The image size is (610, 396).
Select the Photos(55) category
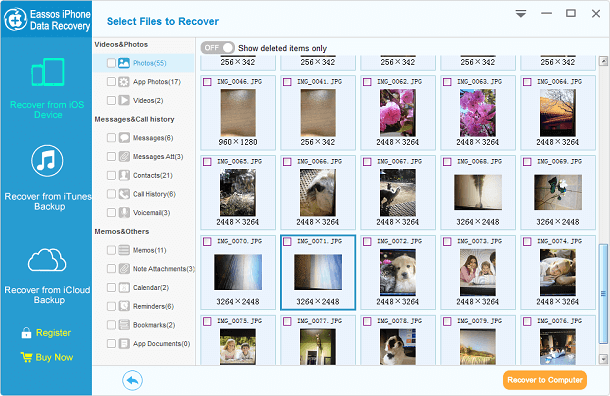144,63
